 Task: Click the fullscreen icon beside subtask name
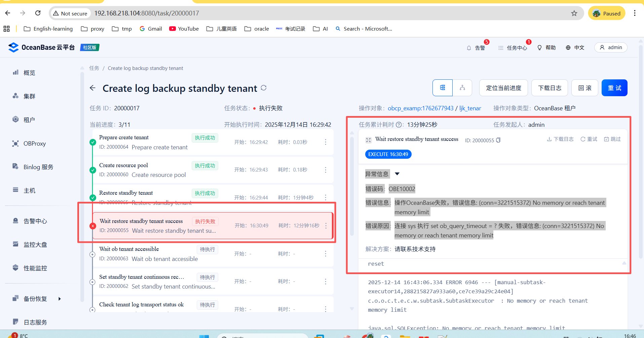tap(369, 140)
